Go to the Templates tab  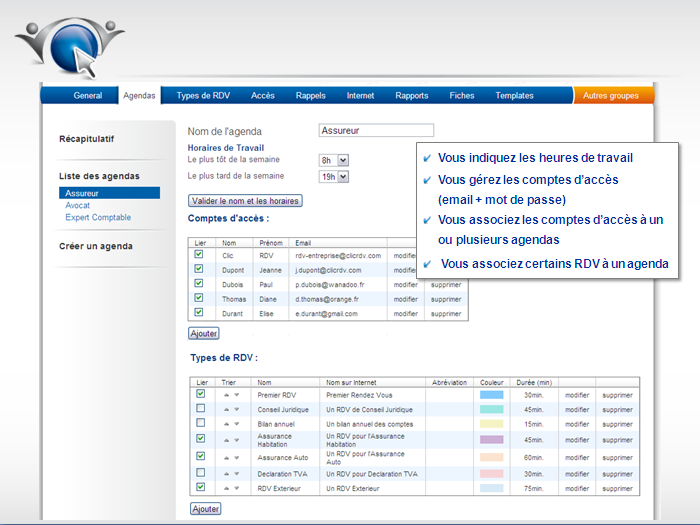pyautogui.click(x=514, y=96)
